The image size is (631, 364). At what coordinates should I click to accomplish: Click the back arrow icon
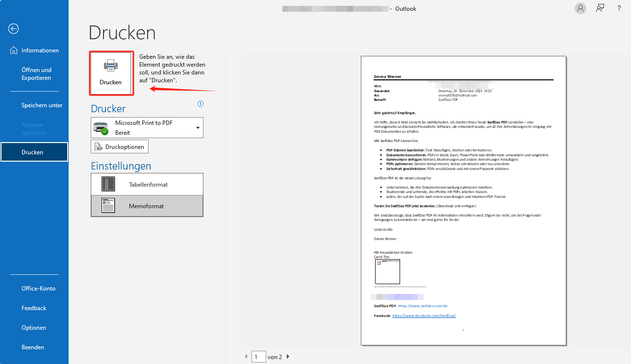[14, 28]
